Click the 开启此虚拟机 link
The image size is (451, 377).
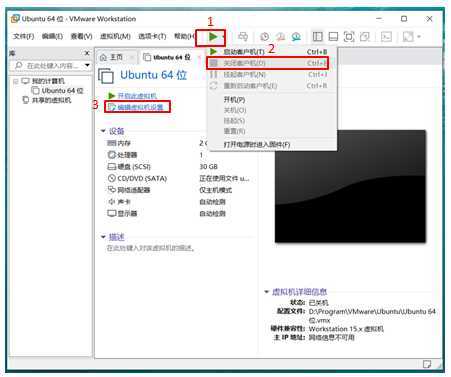coord(137,96)
